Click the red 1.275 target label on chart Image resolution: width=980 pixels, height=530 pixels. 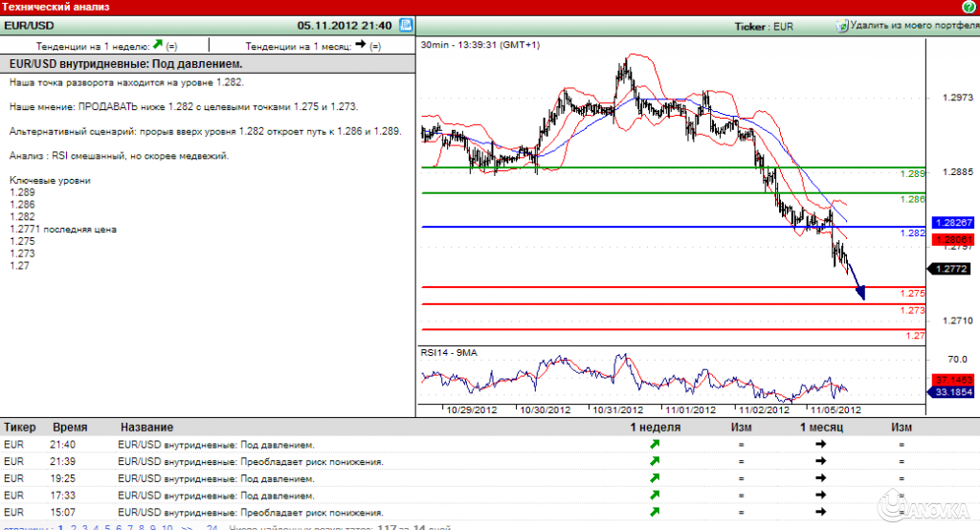pyautogui.click(x=912, y=293)
